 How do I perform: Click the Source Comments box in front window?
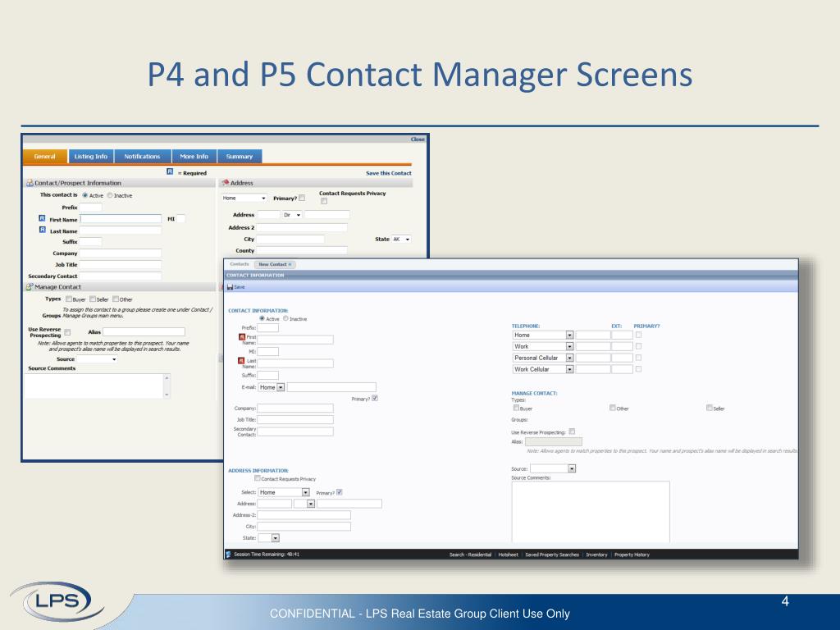point(591,512)
